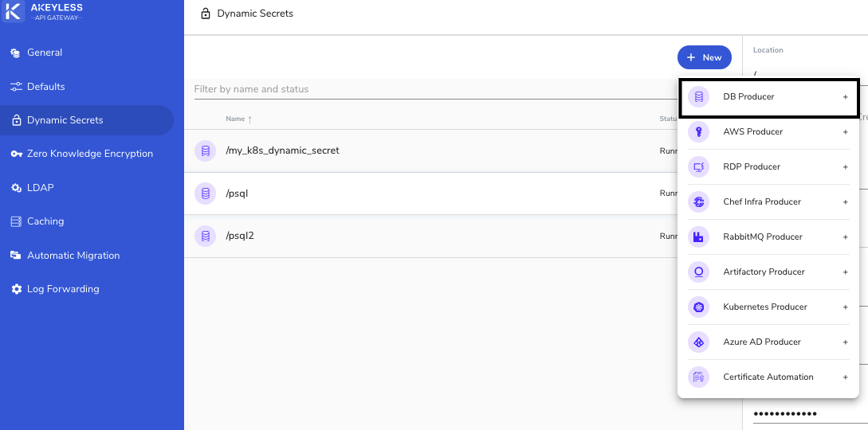Image resolution: width=868 pixels, height=430 pixels.
Task: Click the Automatic Migration icon
Action: pos(16,256)
